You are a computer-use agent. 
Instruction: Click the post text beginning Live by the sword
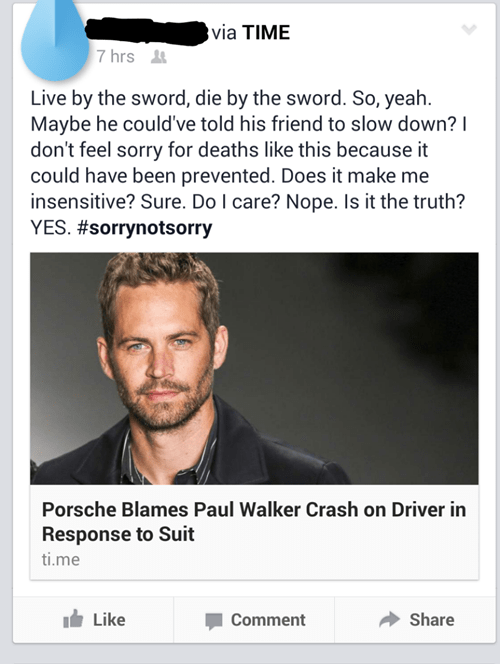[249, 163]
